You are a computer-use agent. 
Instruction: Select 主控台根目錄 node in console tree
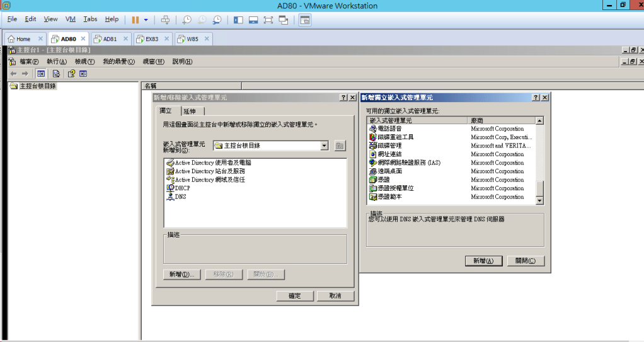tap(38, 86)
